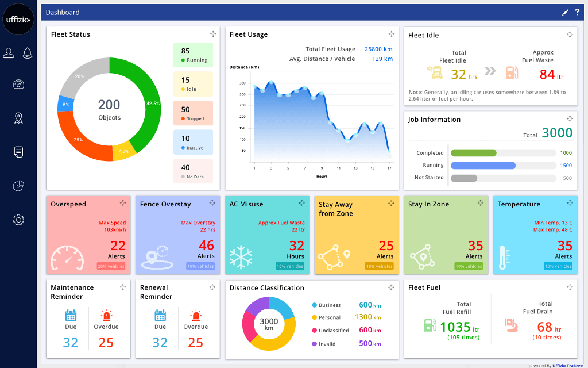Open the notifications bell icon
This screenshot has width=588, height=368.
28,53
